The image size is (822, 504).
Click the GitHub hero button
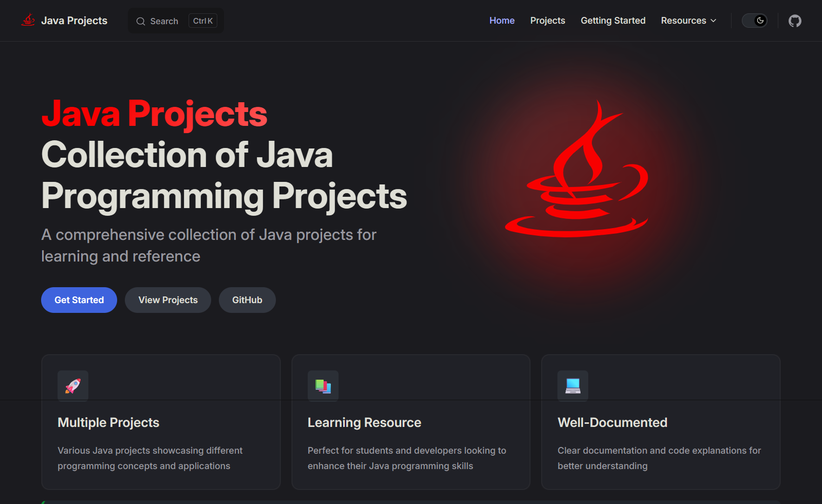click(x=247, y=300)
